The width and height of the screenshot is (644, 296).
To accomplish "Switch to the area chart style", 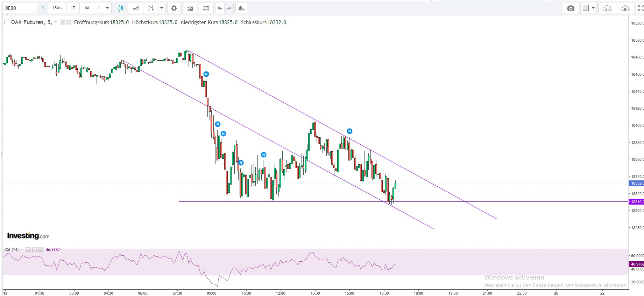I will (136, 8).
